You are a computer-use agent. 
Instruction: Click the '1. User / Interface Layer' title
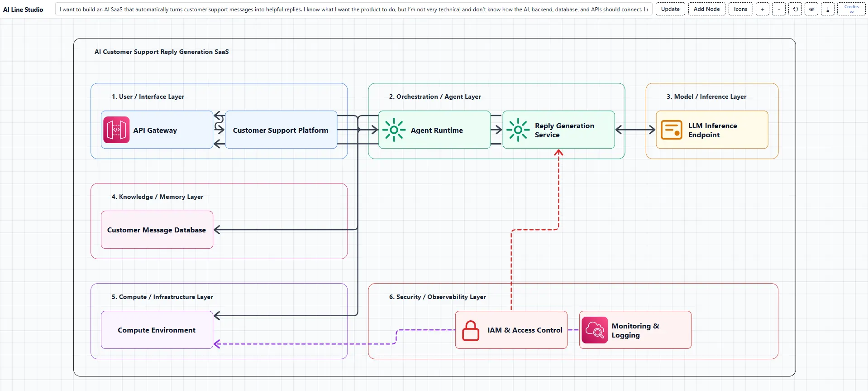pos(148,97)
